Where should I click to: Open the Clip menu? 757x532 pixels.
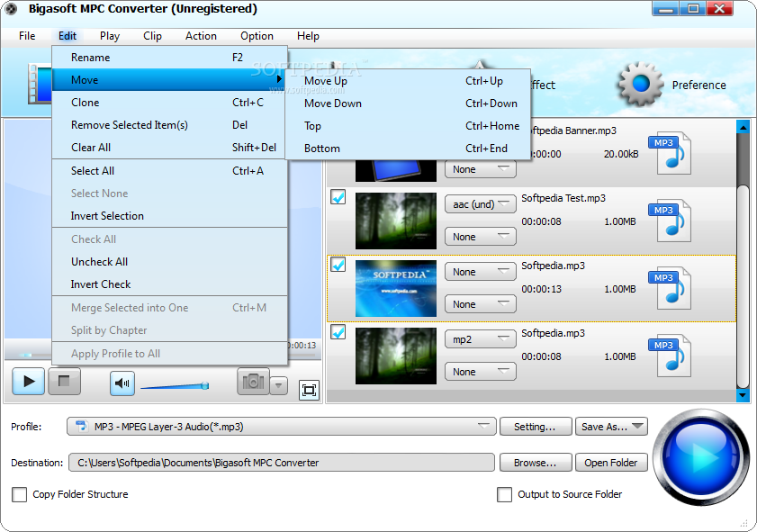[x=152, y=36]
